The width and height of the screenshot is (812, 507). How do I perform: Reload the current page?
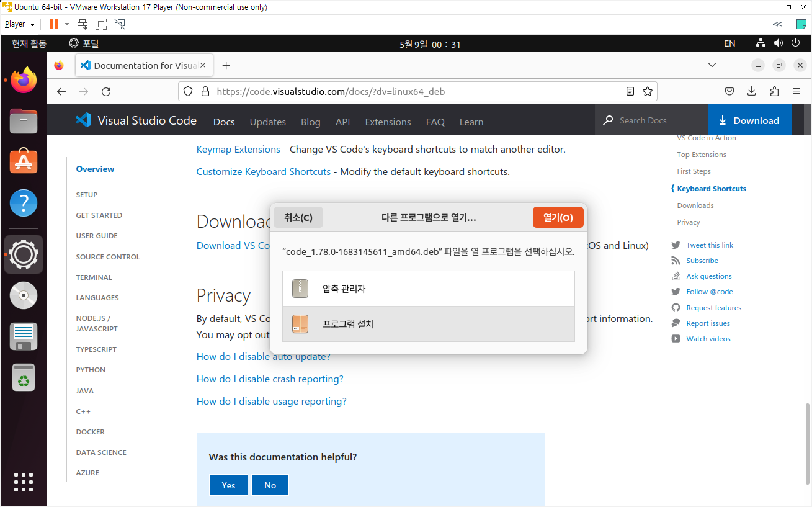[106, 91]
